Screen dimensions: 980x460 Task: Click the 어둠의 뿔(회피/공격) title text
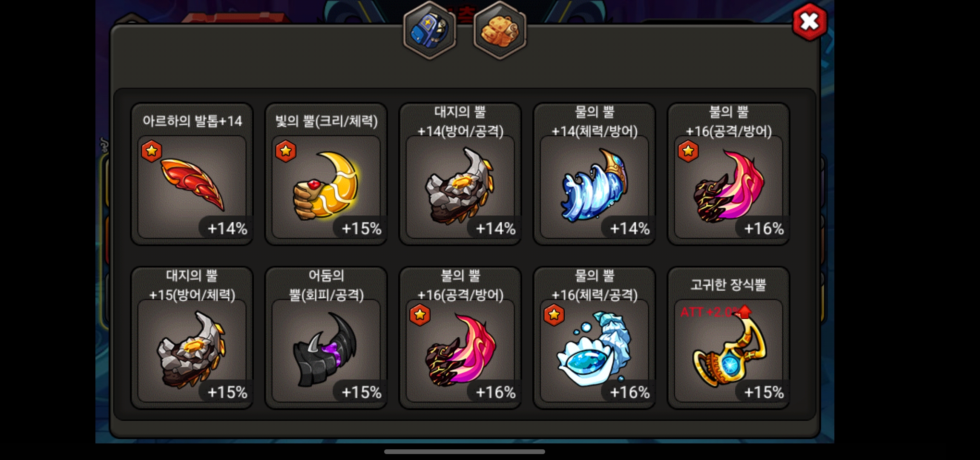coord(326,285)
